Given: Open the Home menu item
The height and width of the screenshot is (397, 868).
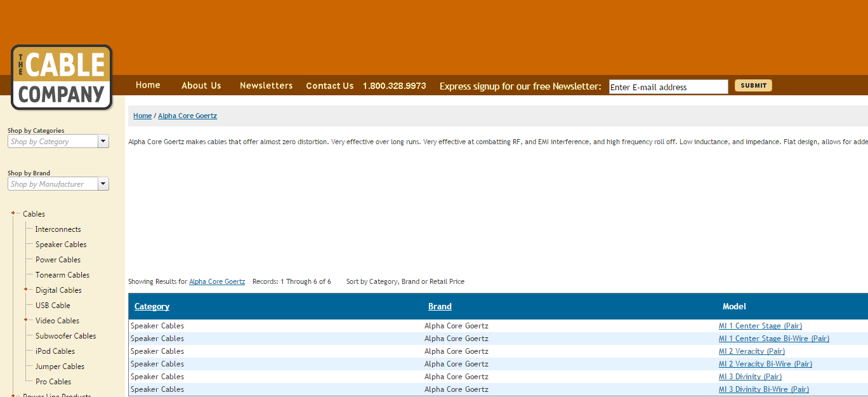Looking at the screenshot, I should tap(148, 85).
